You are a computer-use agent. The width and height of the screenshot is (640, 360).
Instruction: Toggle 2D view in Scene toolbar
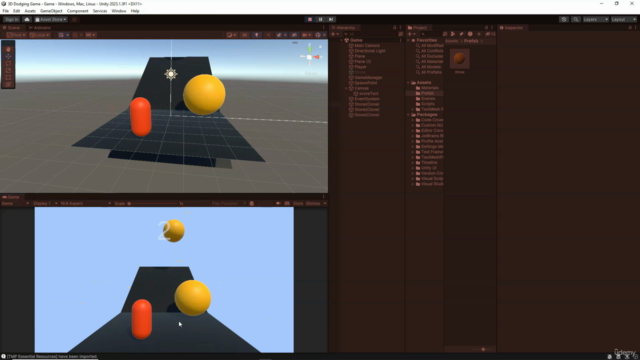click(x=245, y=35)
